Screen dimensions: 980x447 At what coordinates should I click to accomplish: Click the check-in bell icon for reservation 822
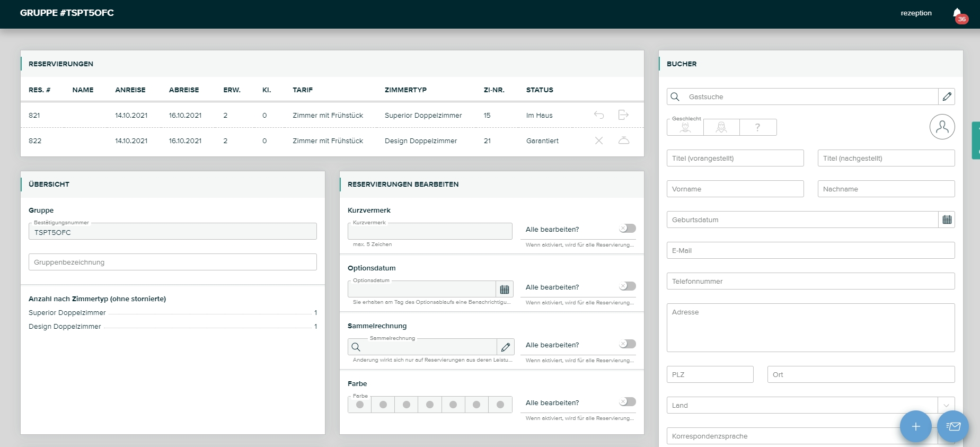pyautogui.click(x=624, y=141)
